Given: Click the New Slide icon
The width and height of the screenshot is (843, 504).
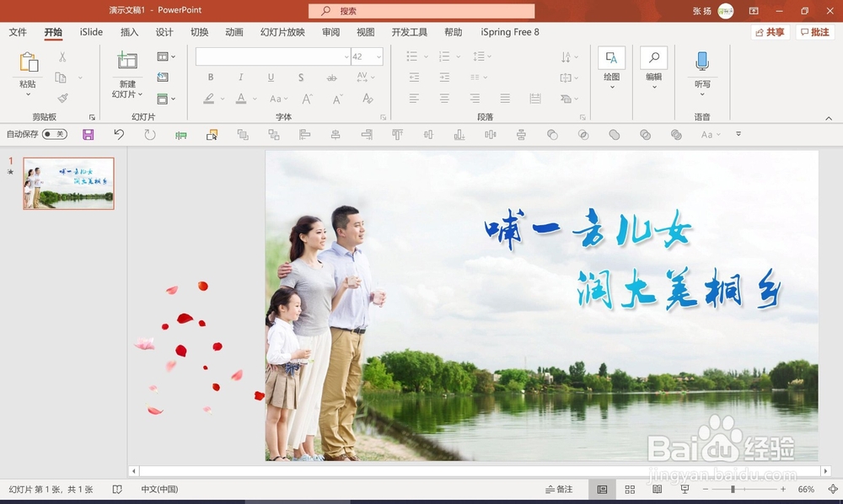Looking at the screenshot, I should click(127, 60).
